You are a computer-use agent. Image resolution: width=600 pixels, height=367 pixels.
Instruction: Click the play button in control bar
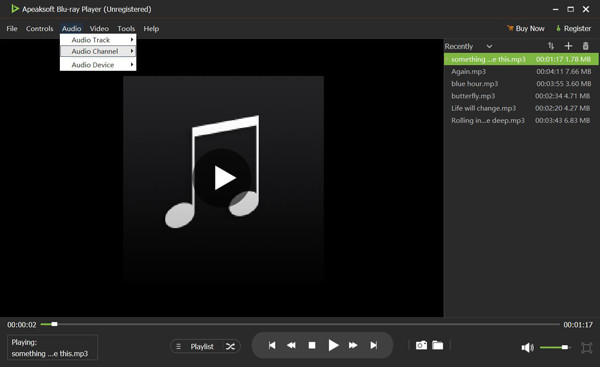coord(333,346)
